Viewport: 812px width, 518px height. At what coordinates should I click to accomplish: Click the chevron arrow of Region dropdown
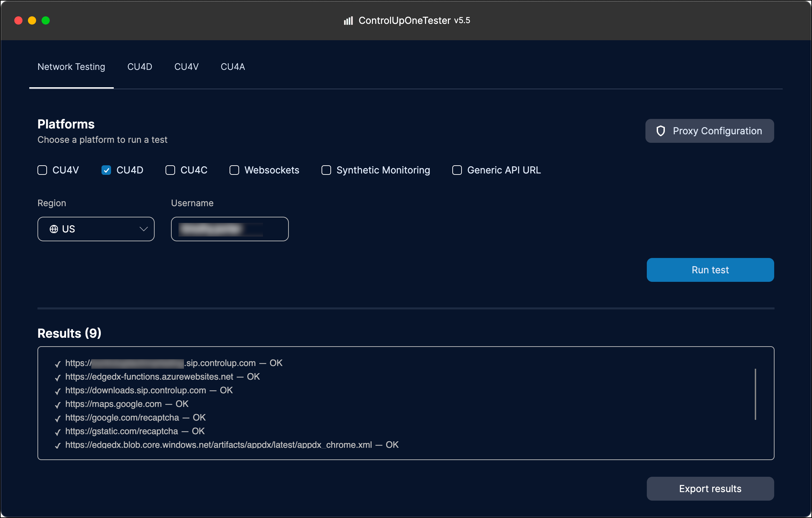click(144, 229)
